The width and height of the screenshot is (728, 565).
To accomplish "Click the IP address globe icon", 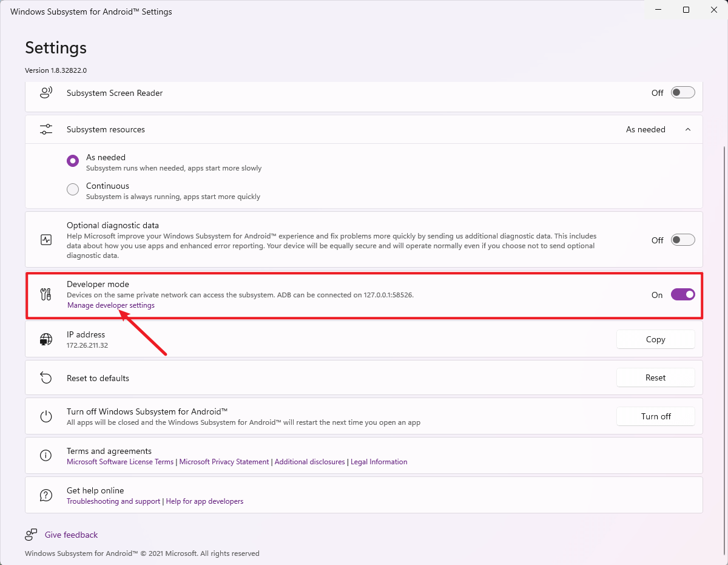I will click(46, 339).
